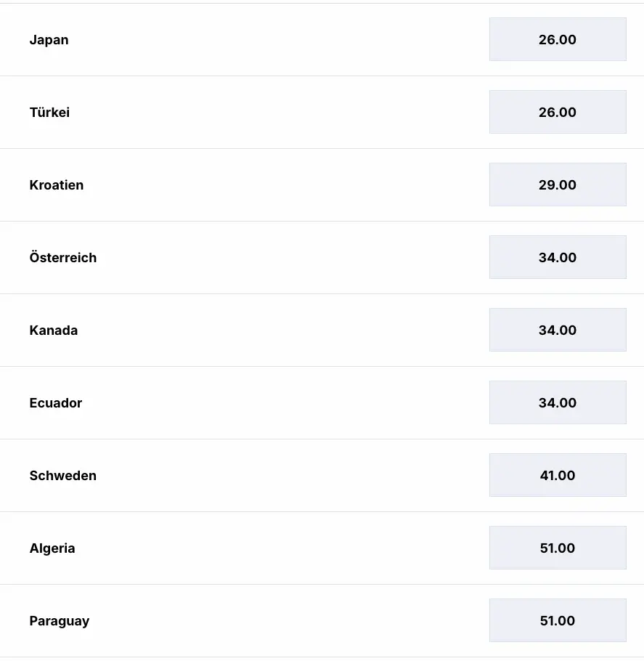Click the 34.00 field next to Kanada
Viewport: 644px width, 661px height.
click(558, 330)
